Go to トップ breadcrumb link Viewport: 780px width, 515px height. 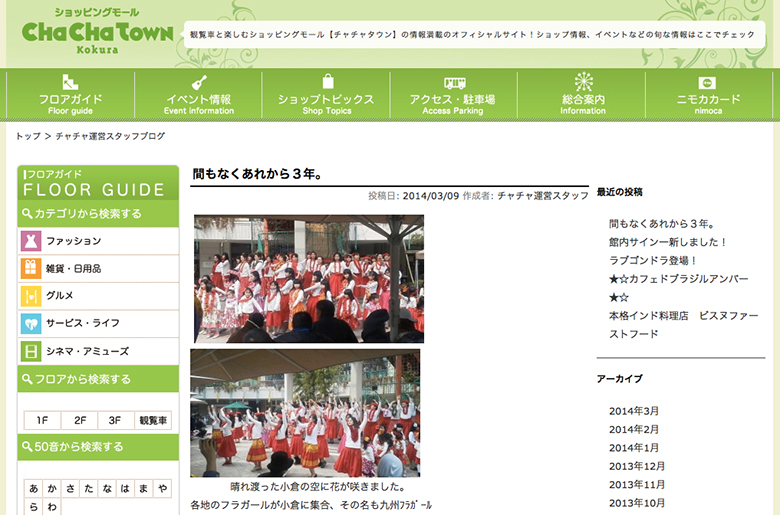pyautogui.click(x=28, y=136)
